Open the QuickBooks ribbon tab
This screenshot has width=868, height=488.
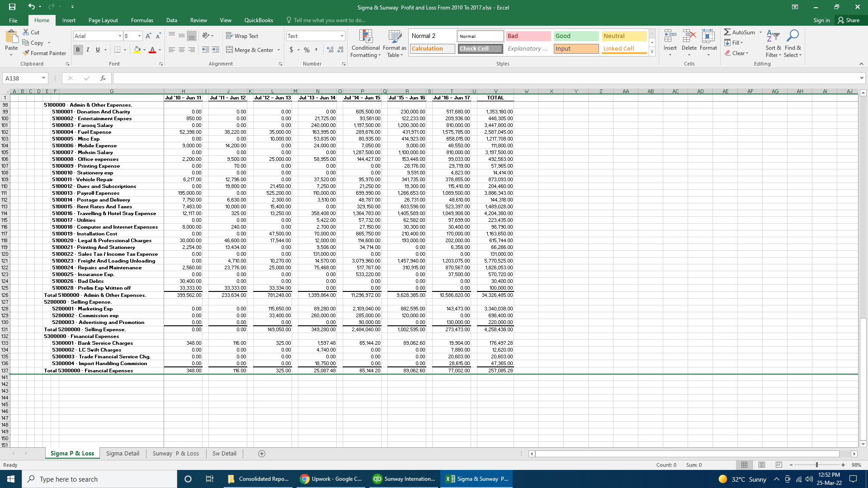[259, 20]
